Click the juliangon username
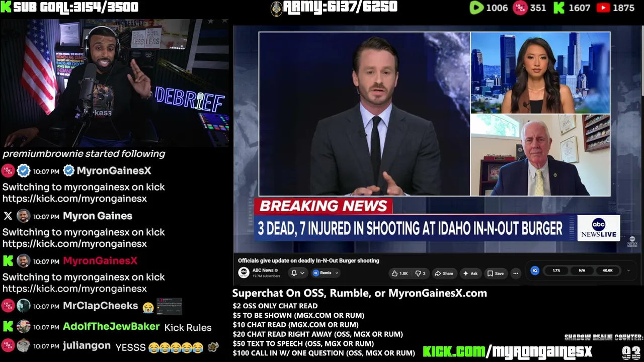Image resolution: width=644 pixels, height=362 pixels. (x=87, y=346)
